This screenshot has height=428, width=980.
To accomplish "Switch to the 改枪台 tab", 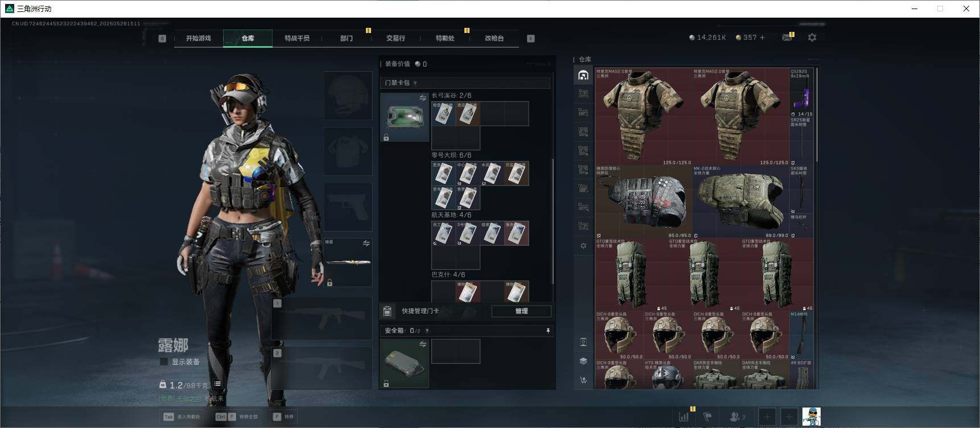I will click(494, 38).
